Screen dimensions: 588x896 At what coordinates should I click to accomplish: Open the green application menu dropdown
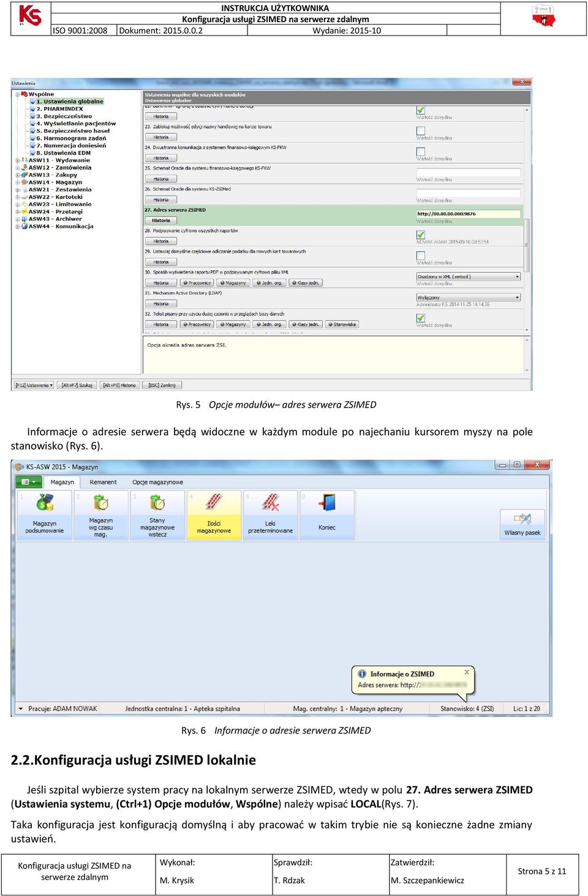point(29,482)
